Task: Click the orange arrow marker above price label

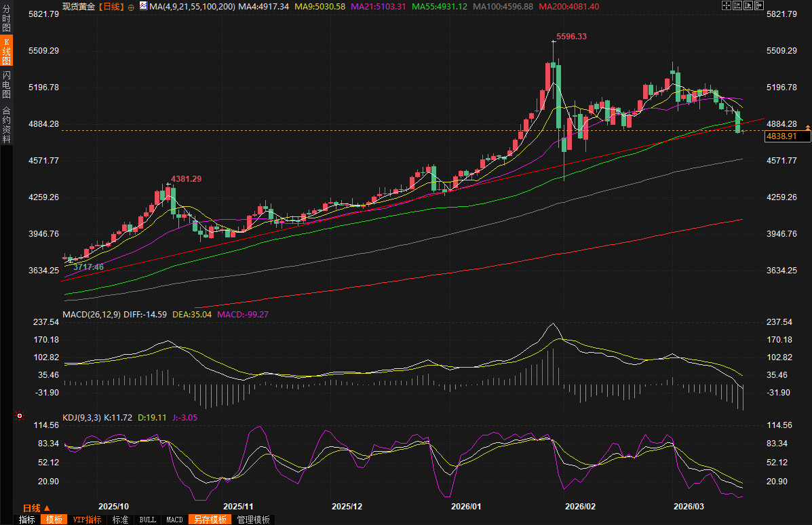Action: tap(807, 128)
